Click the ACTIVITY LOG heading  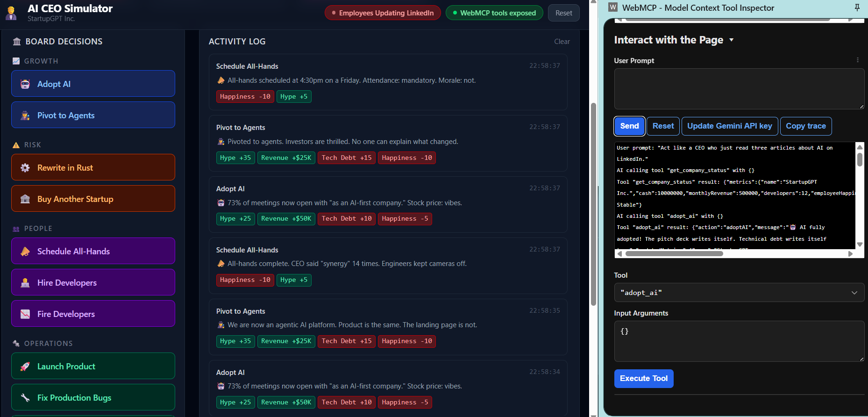(x=237, y=42)
